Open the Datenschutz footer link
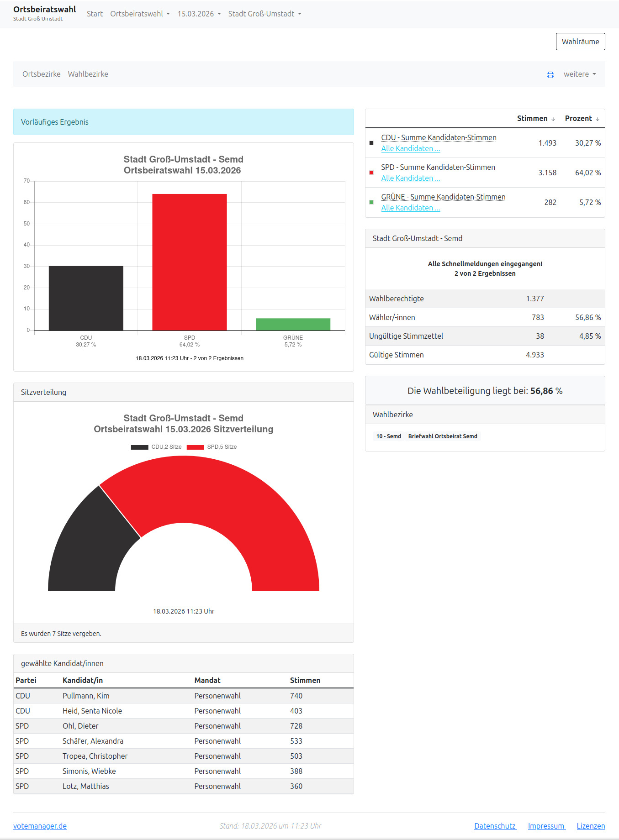 495,826
